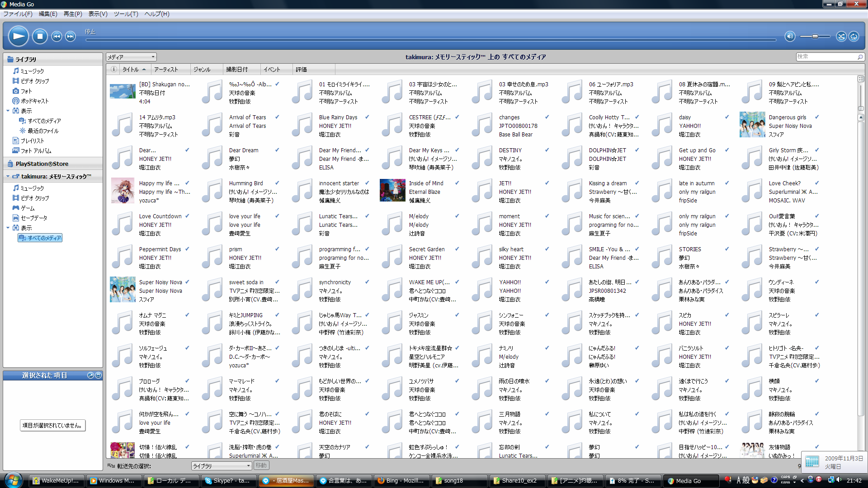Image resolution: width=868 pixels, height=488 pixels.
Task: Click the Play button
Action: 19,36
